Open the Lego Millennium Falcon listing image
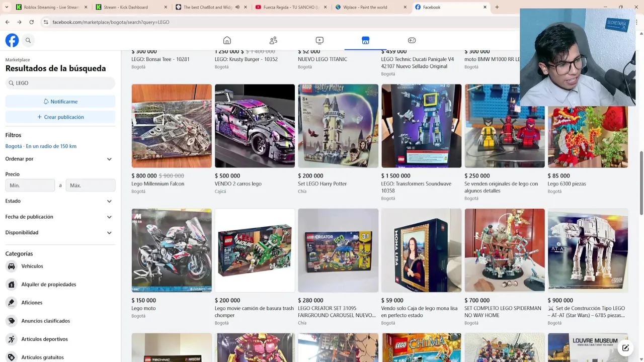Viewport: 644px width, 362px height. click(x=172, y=126)
